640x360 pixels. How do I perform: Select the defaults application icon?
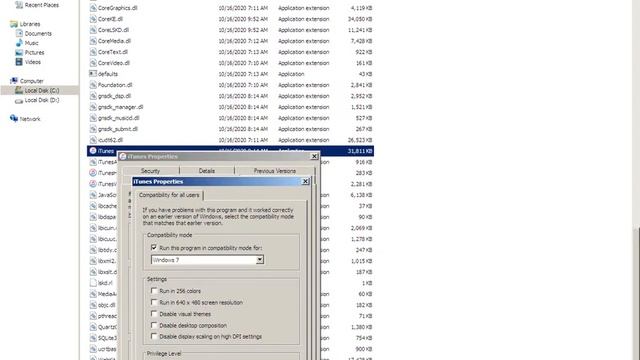click(x=93, y=74)
